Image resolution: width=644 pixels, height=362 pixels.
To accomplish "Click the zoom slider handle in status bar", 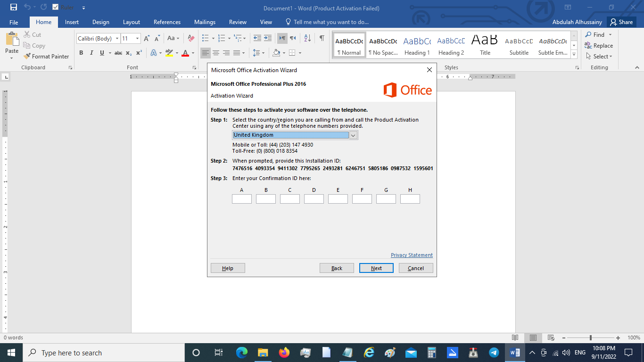I will 590,337.
